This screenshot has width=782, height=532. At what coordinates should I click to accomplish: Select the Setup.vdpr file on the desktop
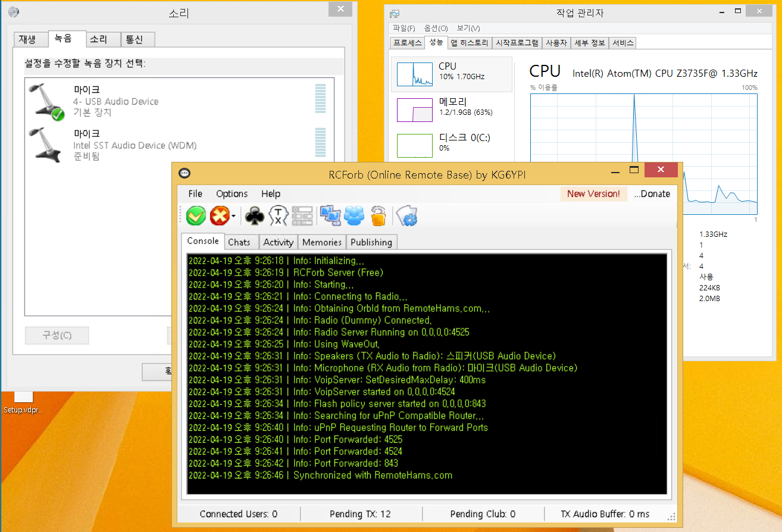[23, 402]
